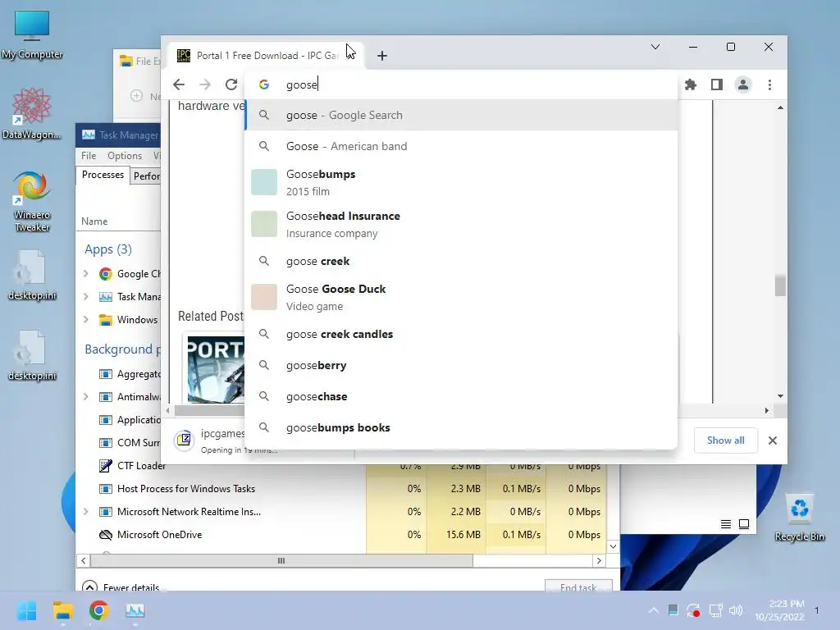Image resolution: width=840 pixels, height=630 pixels.
Task: Click the Name column header in Task Manager
Action: (x=94, y=221)
